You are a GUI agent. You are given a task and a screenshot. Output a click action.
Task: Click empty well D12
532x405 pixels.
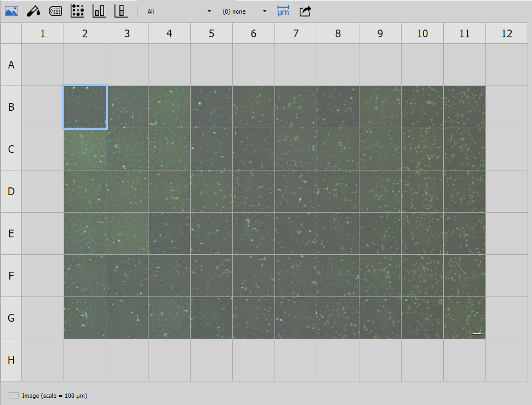(507, 191)
